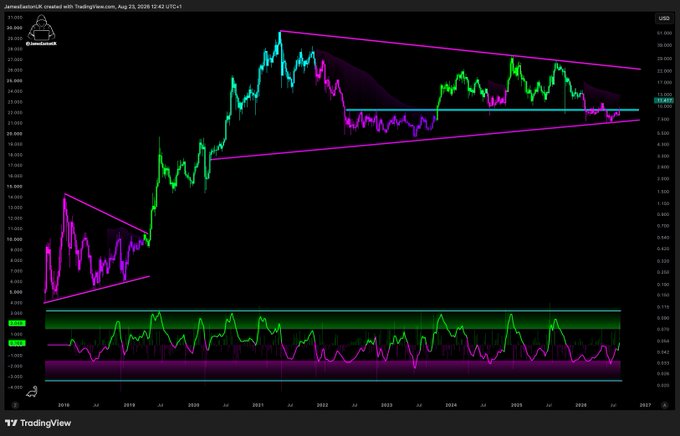Click the upper green indicator value label
This screenshot has height=436, width=680.
pyautogui.click(x=17, y=323)
